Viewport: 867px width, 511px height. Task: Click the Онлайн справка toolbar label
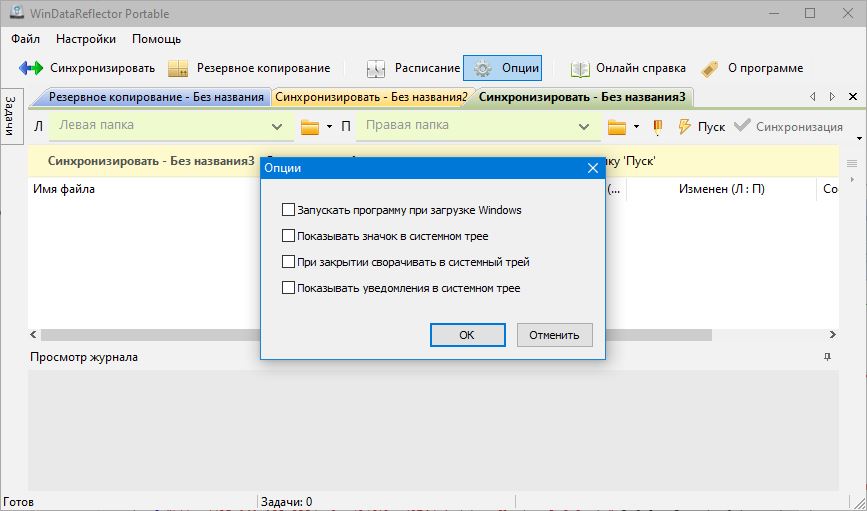point(641,68)
